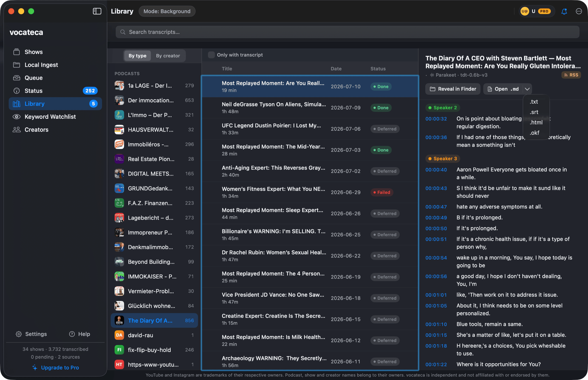Image resolution: width=588 pixels, height=380 pixels.
Task: Select The Diary Of A... podcast icon
Action: click(119, 321)
